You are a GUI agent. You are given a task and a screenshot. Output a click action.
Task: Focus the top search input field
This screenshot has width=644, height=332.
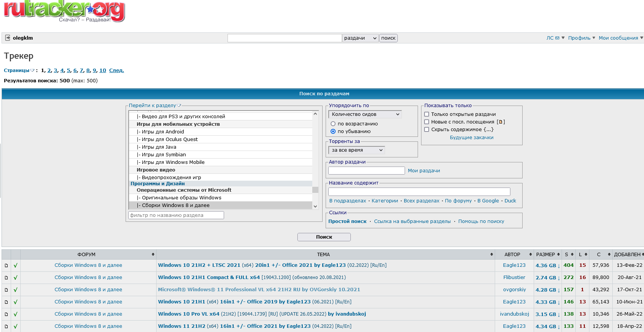click(x=285, y=38)
